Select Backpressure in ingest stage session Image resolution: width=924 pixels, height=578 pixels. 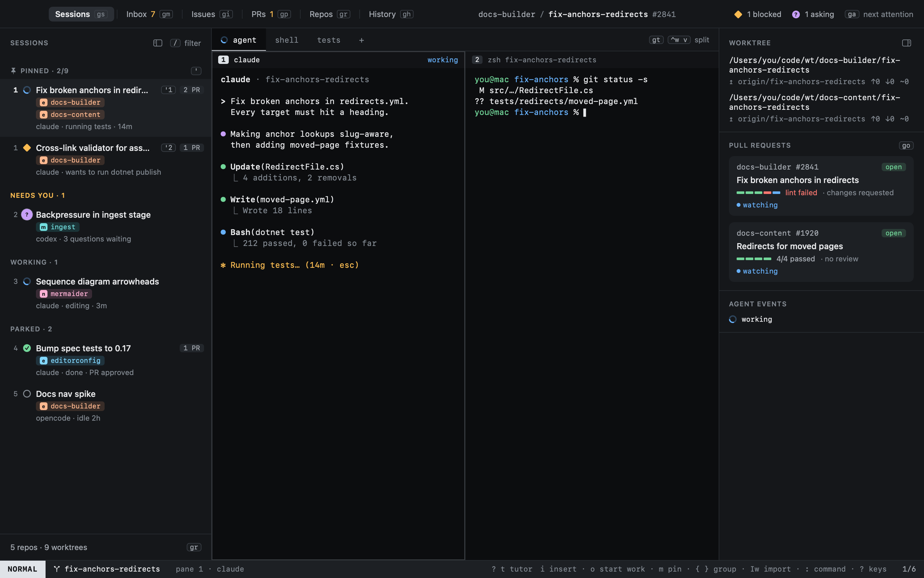pos(106,226)
